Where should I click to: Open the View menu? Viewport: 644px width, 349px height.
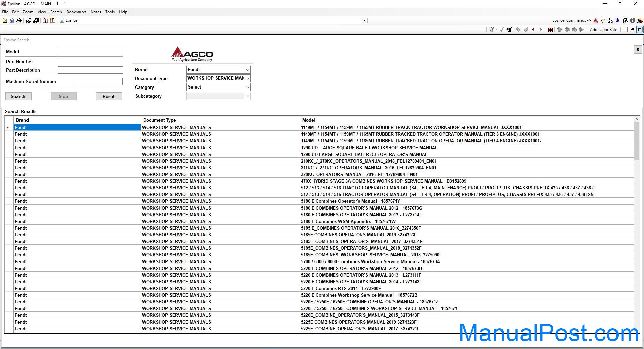(42, 12)
